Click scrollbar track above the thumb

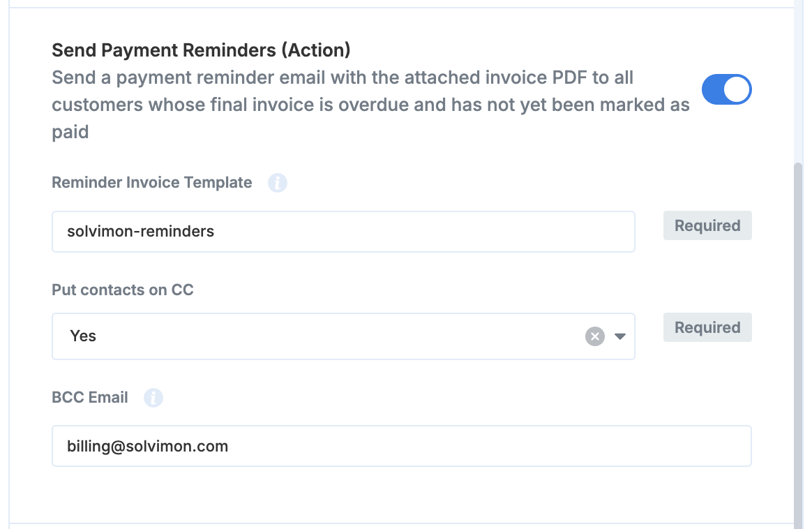click(x=799, y=84)
